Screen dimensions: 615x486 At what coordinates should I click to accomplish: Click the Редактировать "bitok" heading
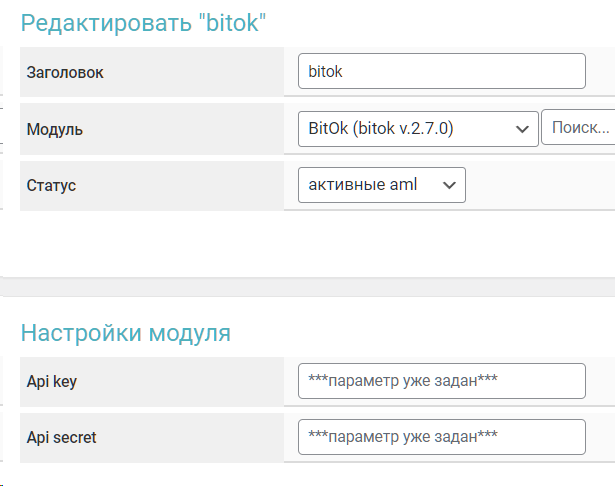pos(144,22)
